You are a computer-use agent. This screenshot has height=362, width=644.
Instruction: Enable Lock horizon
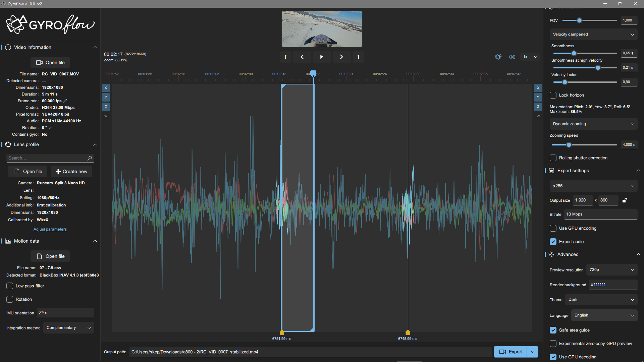click(553, 95)
